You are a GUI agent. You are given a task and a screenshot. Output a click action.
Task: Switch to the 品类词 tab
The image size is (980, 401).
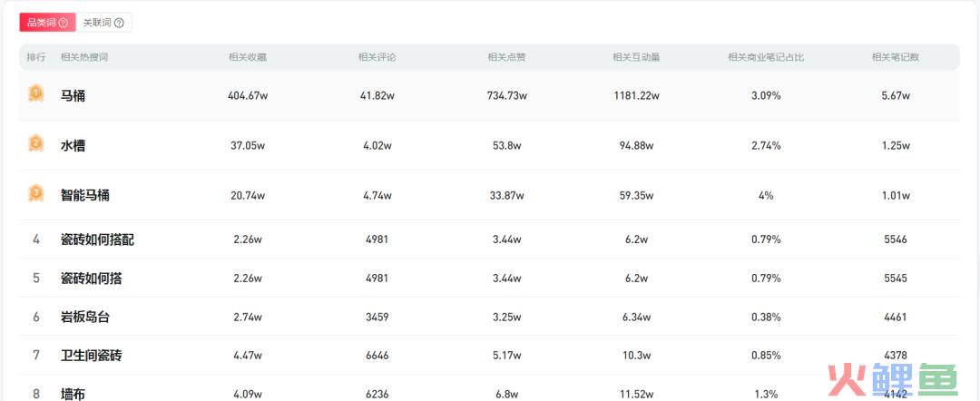(x=40, y=23)
